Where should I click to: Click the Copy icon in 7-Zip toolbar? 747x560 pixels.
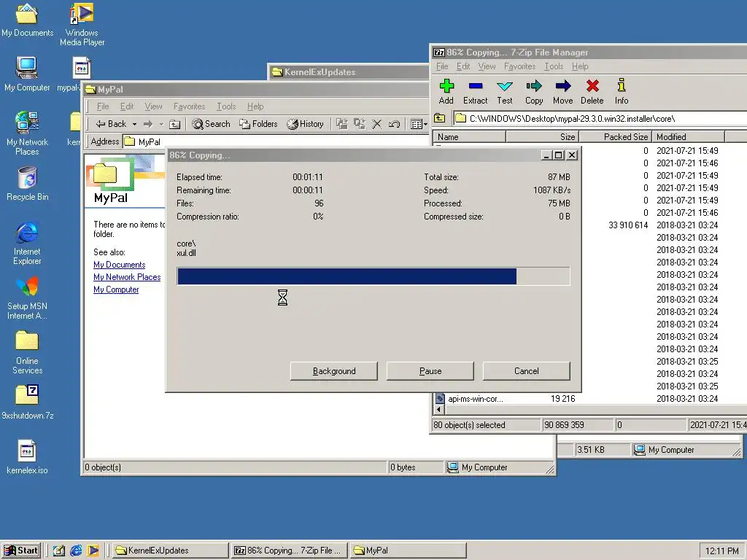click(x=534, y=91)
